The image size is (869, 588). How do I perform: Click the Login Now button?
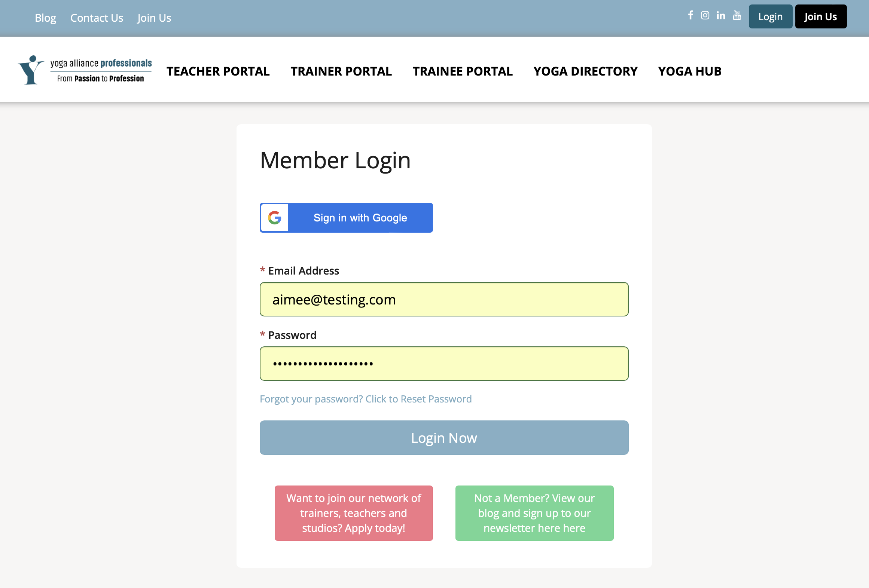coord(444,438)
